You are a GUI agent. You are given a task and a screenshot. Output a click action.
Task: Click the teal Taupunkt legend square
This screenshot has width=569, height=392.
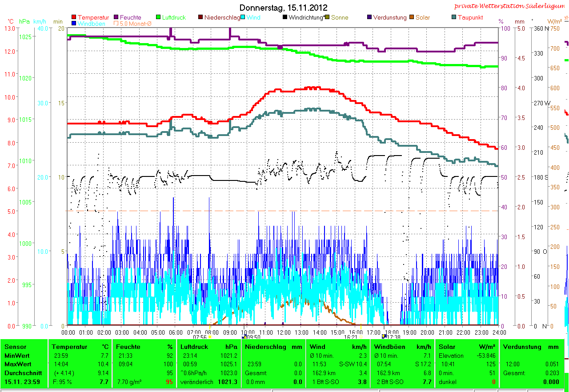(454, 18)
